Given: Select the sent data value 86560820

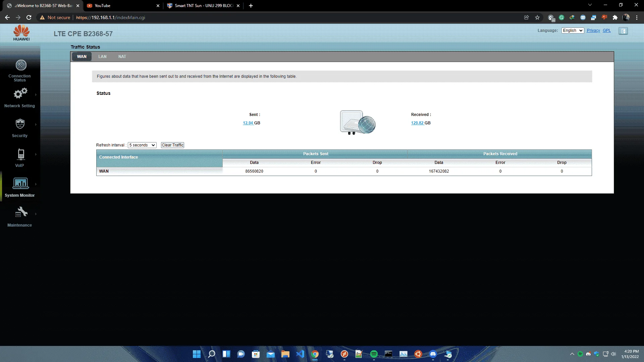Looking at the screenshot, I should (x=254, y=171).
